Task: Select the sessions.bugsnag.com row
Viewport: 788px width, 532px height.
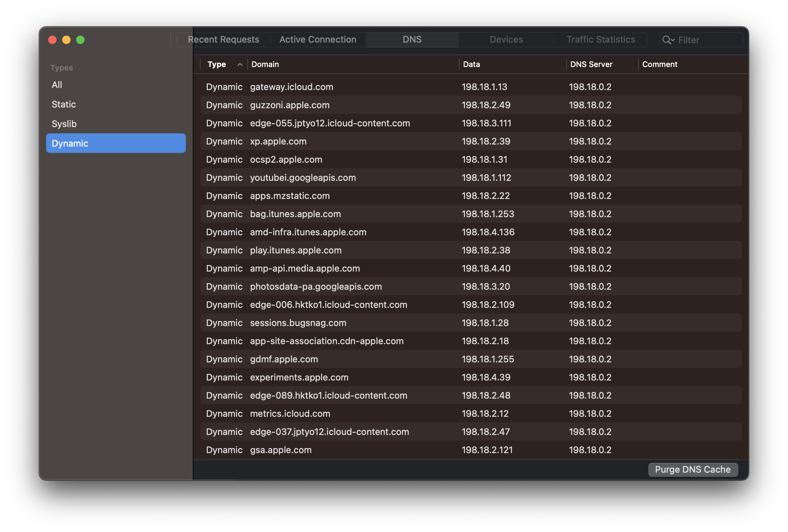Action: [x=298, y=323]
